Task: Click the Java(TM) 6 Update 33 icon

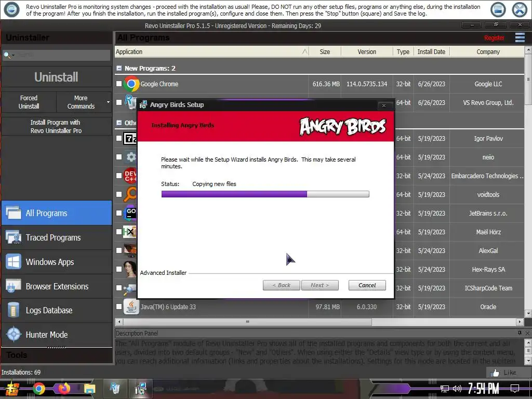Action: coord(131,307)
